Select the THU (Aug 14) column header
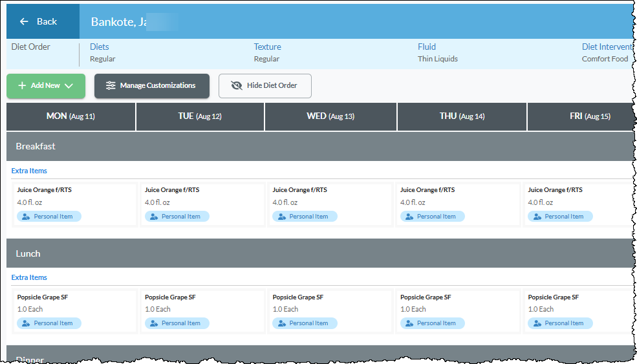Screen dimensions: 637x364 pyautogui.click(x=462, y=116)
